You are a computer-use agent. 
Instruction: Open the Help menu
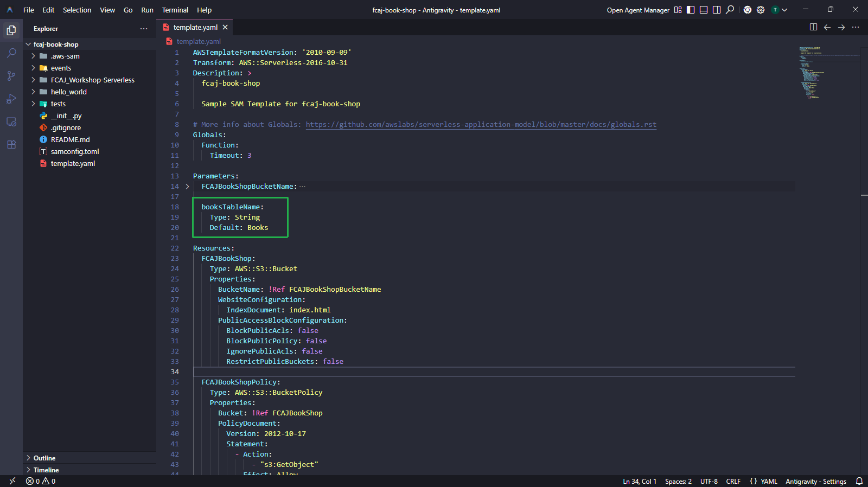204,10
